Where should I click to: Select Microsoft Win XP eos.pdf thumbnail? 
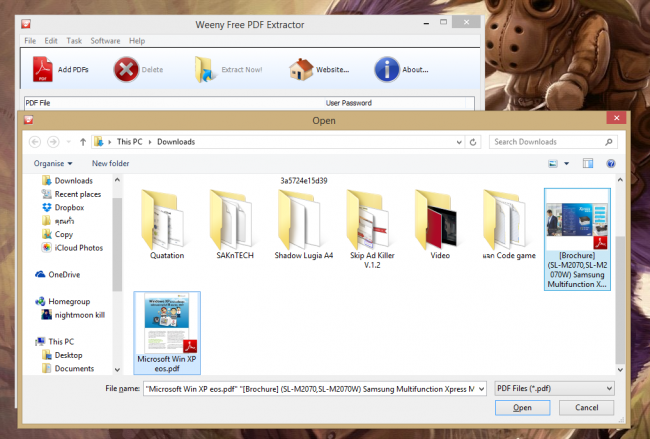(x=167, y=333)
